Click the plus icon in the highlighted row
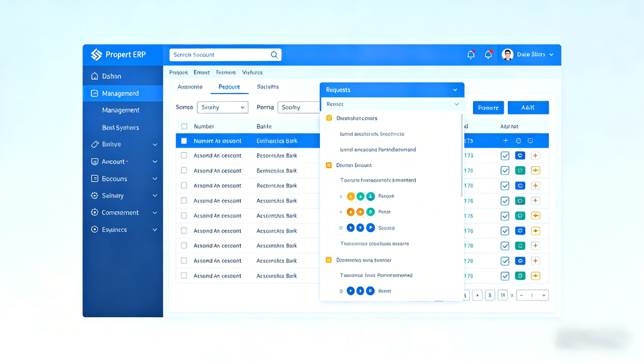The width and height of the screenshot is (644, 362). pyautogui.click(x=506, y=141)
